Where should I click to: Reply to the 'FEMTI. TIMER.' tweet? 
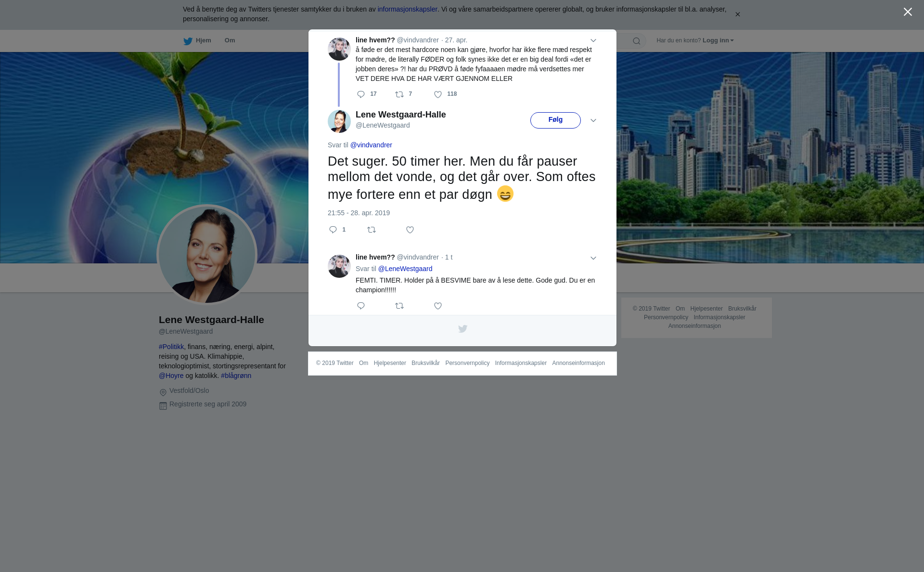point(361,306)
